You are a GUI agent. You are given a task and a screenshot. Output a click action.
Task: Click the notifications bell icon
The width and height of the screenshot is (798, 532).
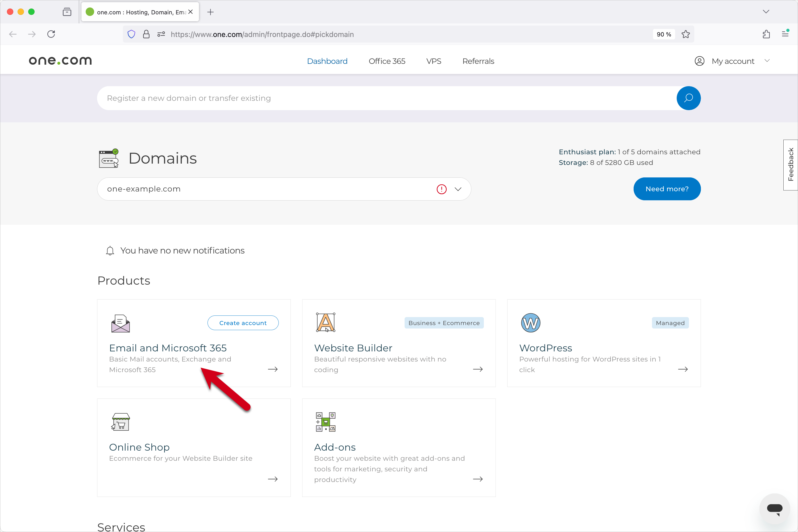tap(110, 251)
